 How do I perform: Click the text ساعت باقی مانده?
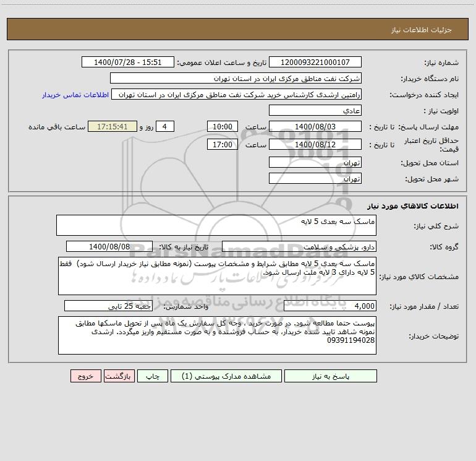coord(57,127)
